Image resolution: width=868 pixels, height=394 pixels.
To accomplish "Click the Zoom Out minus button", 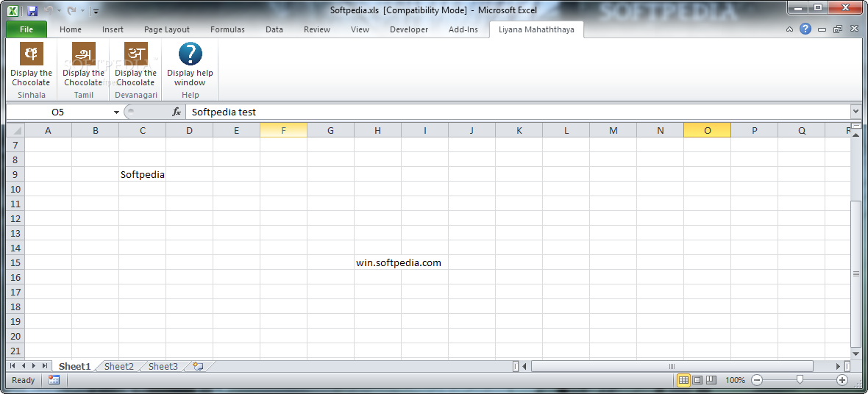I will coord(757,380).
